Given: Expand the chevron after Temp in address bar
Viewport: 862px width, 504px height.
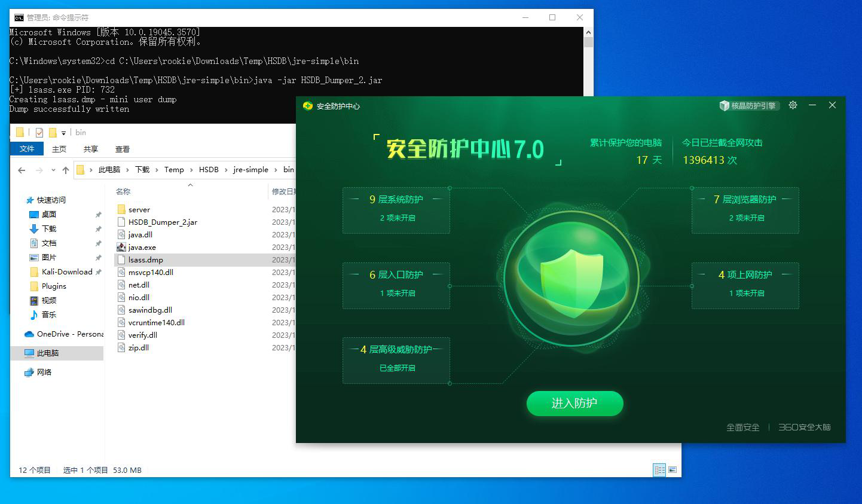Looking at the screenshot, I should [x=191, y=170].
